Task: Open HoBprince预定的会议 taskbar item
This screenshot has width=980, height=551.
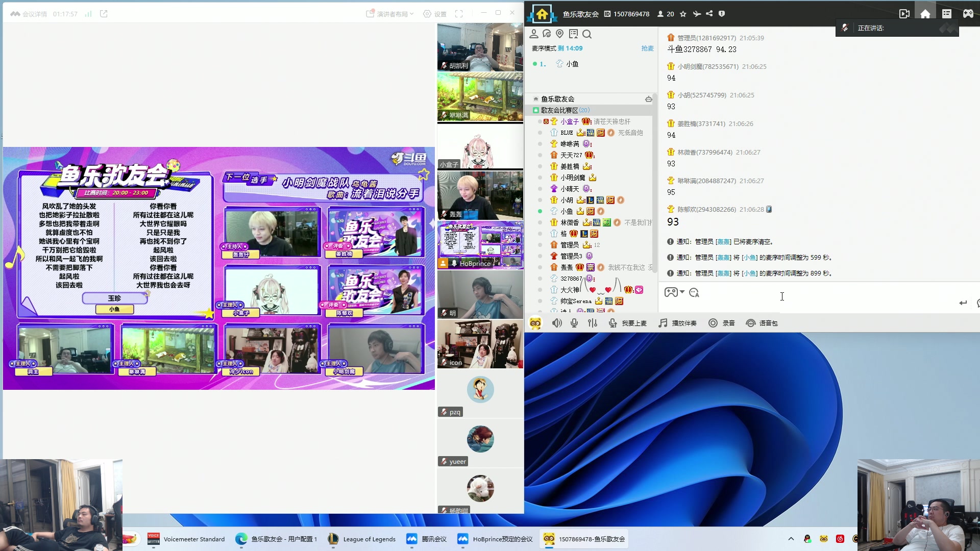Action: point(495,539)
